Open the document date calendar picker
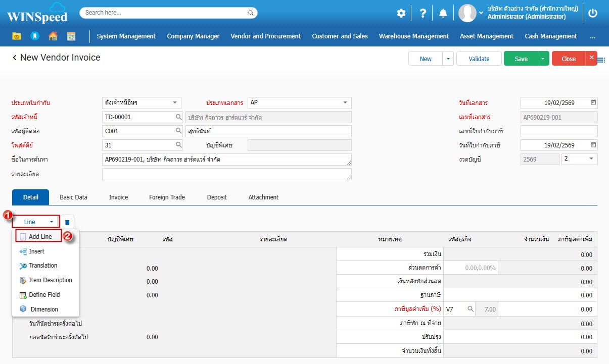 [593, 102]
